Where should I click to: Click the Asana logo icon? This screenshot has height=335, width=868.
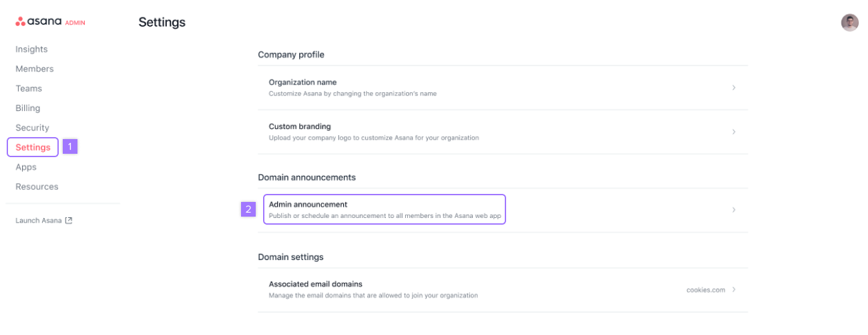point(21,22)
